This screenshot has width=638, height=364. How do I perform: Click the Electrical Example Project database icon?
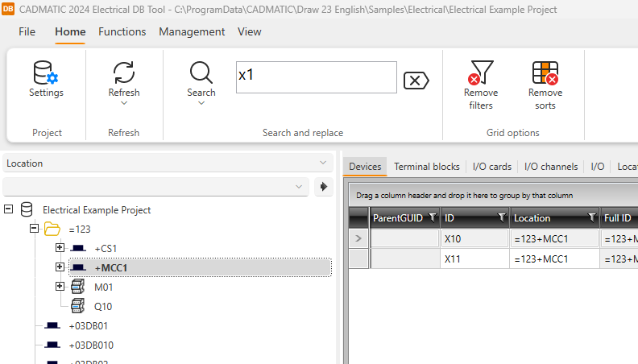(27, 209)
